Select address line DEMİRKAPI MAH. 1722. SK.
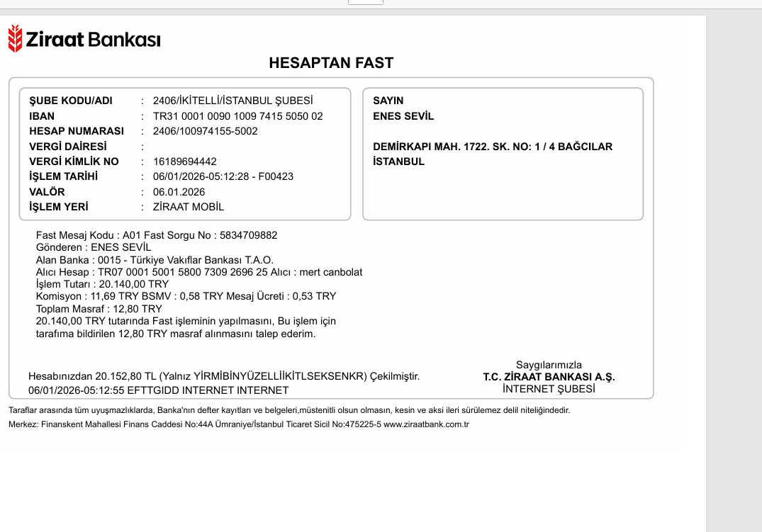 [492, 146]
